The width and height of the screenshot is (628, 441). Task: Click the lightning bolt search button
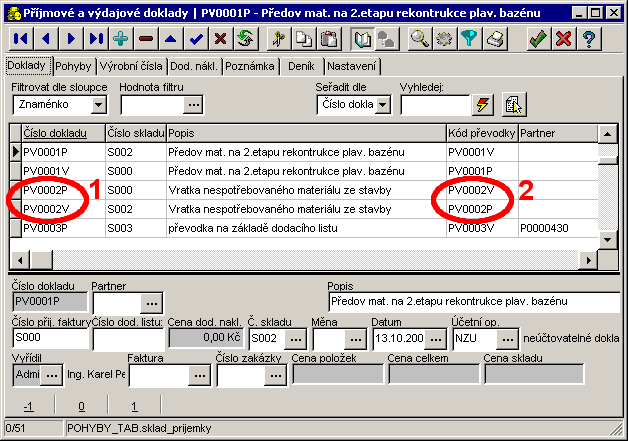click(x=484, y=105)
